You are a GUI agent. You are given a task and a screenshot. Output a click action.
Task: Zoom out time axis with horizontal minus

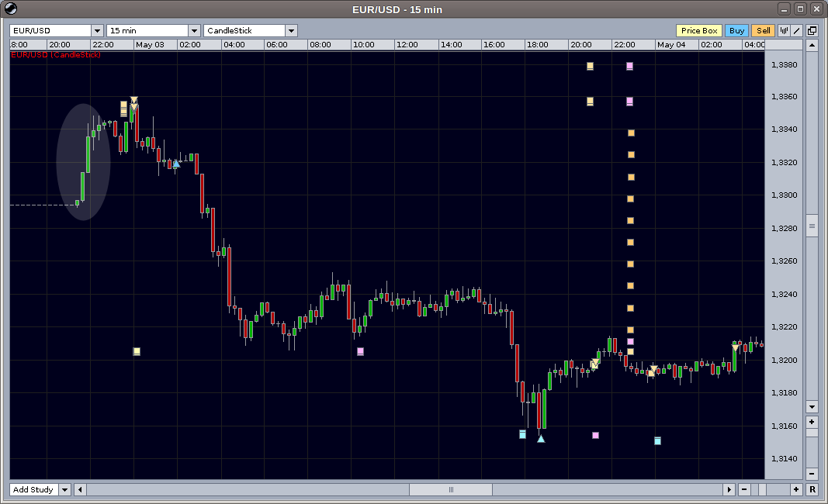(x=744, y=490)
